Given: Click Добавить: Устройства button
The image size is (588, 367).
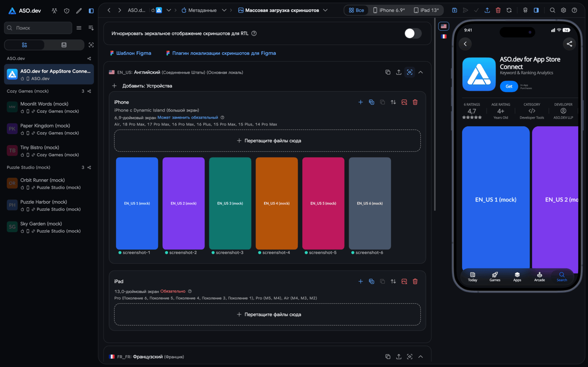Looking at the screenshot, I should [142, 86].
